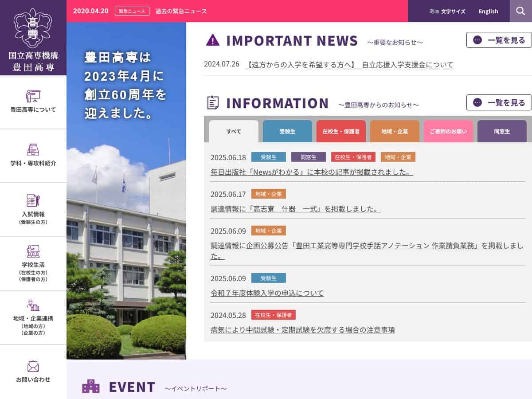532x399 pixels.
Task: Click the 国立高専機構 豊田高専 site title
Action: coord(33,62)
